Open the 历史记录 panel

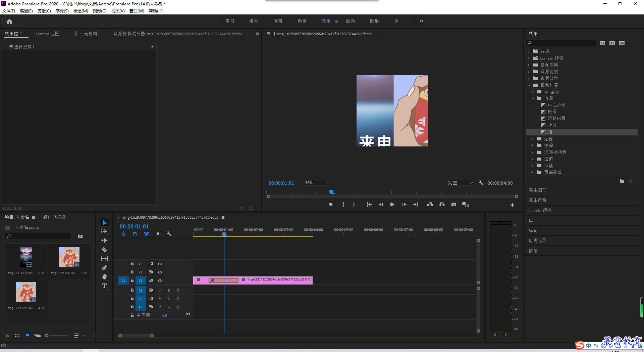[x=537, y=240]
